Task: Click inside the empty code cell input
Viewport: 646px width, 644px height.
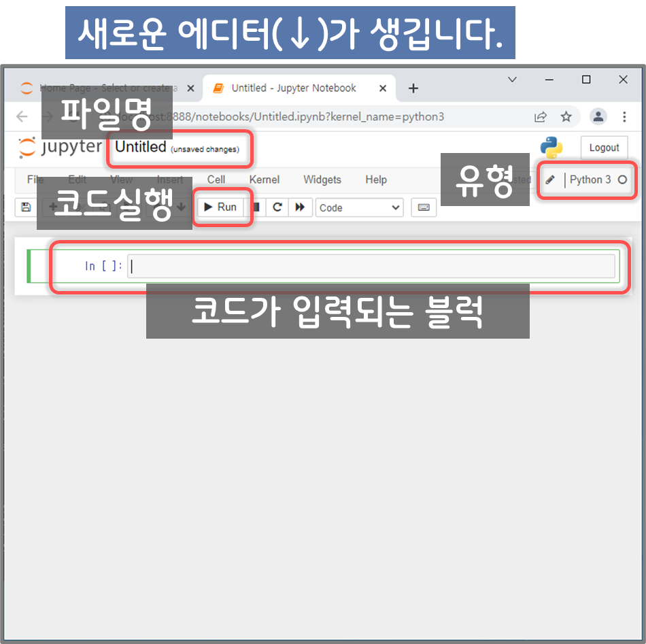Action: point(371,266)
